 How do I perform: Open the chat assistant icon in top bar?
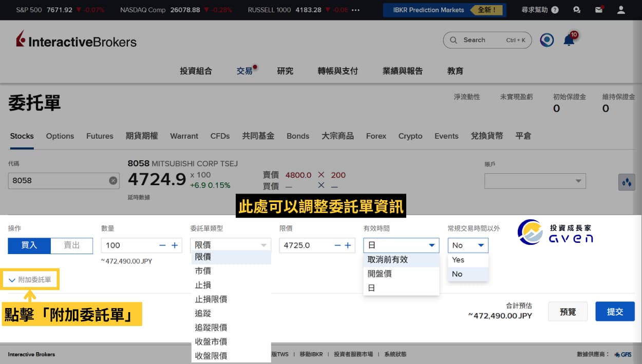(577, 10)
